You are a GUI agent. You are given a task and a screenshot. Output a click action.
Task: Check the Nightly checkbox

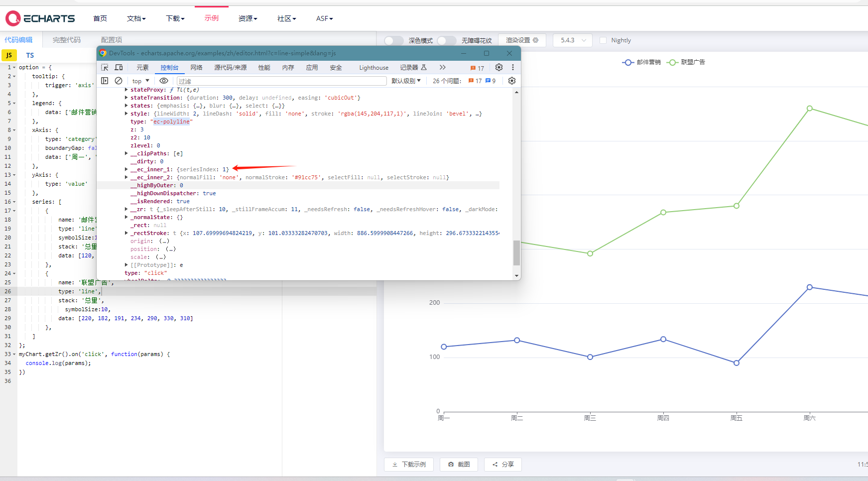(603, 40)
